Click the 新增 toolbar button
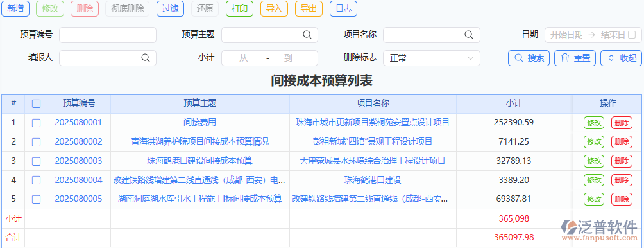The image size is (644, 248). tap(15, 8)
